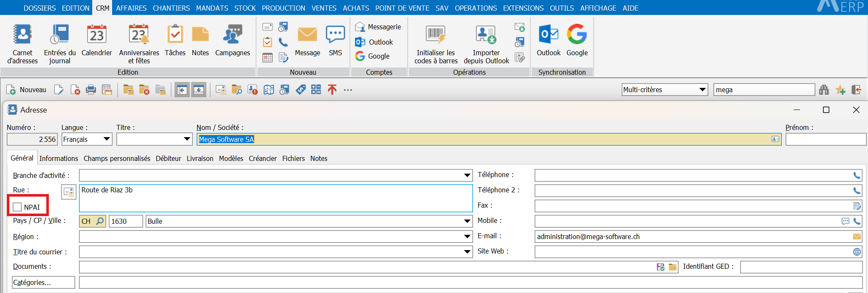Image resolution: width=868 pixels, height=293 pixels.
Task: Click the new phone call icon
Action: click(x=283, y=42)
